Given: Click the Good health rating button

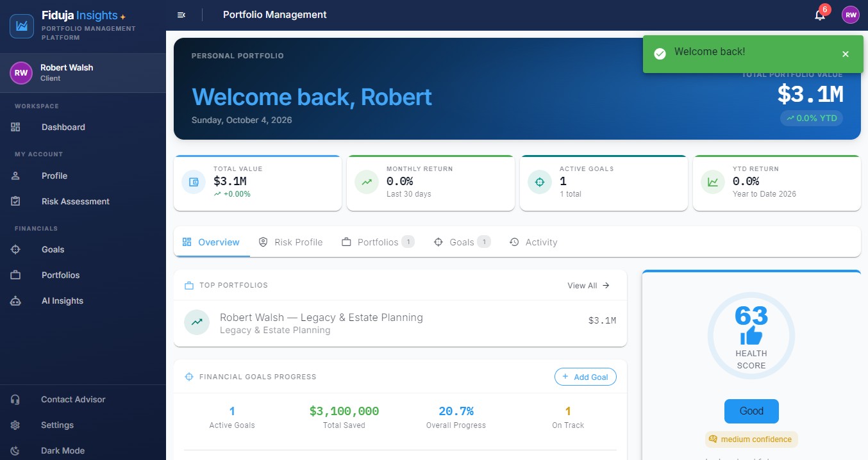Looking at the screenshot, I should tap(751, 411).
